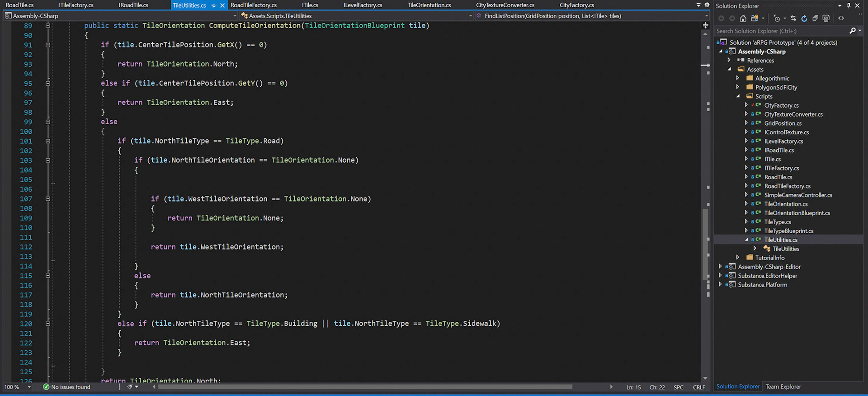Click the Ln: 15 line indicator
868x396 pixels.
633,387
